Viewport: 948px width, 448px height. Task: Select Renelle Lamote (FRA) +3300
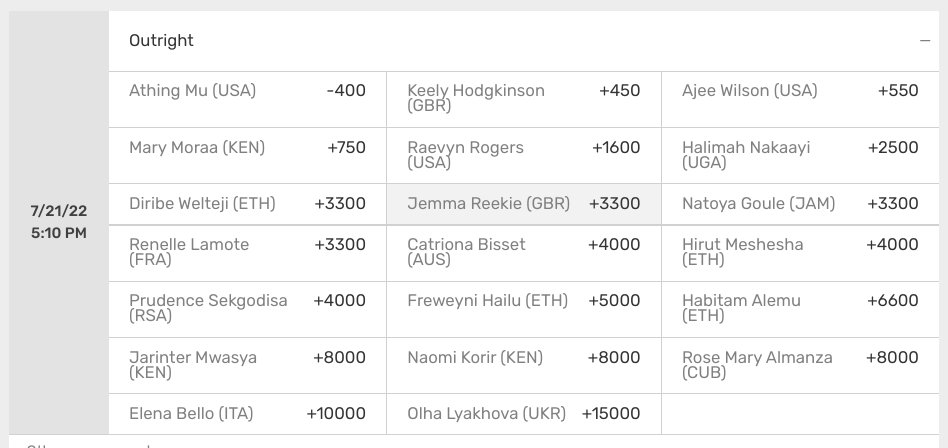coord(248,253)
